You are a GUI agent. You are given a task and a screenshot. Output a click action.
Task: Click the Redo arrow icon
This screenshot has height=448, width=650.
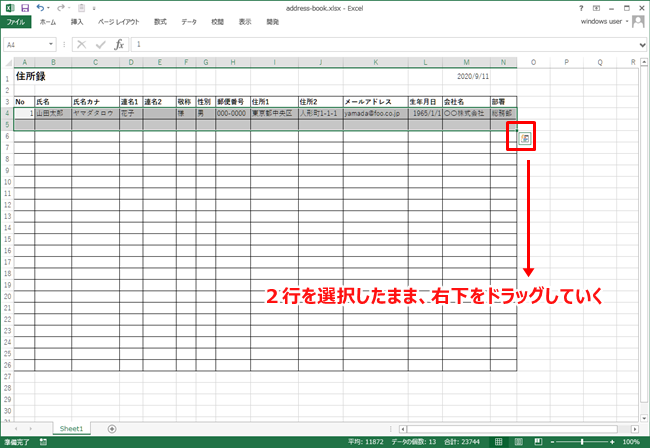tap(61, 8)
